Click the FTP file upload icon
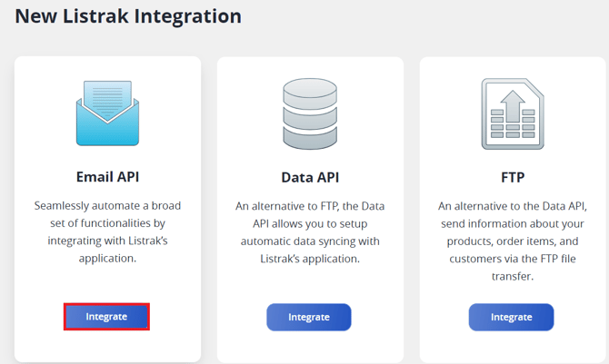Viewport: 609px width, 364px height. 512,113
